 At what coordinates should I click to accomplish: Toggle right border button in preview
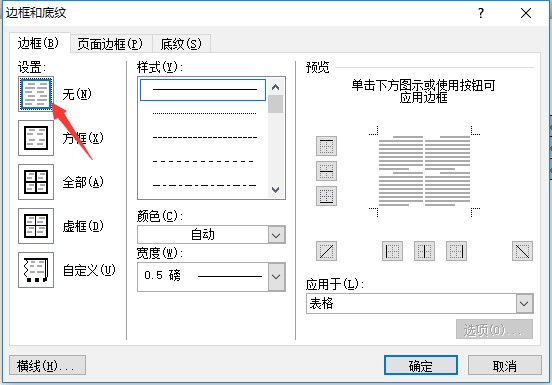tap(456, 251)
